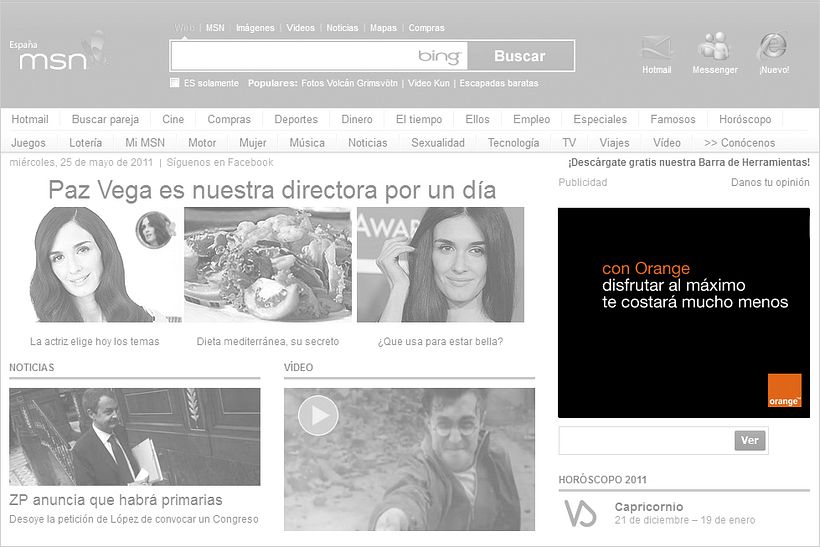Screen dimensions: 820x547
Task: Select the Mapas search tab
Action: point(383,28)
